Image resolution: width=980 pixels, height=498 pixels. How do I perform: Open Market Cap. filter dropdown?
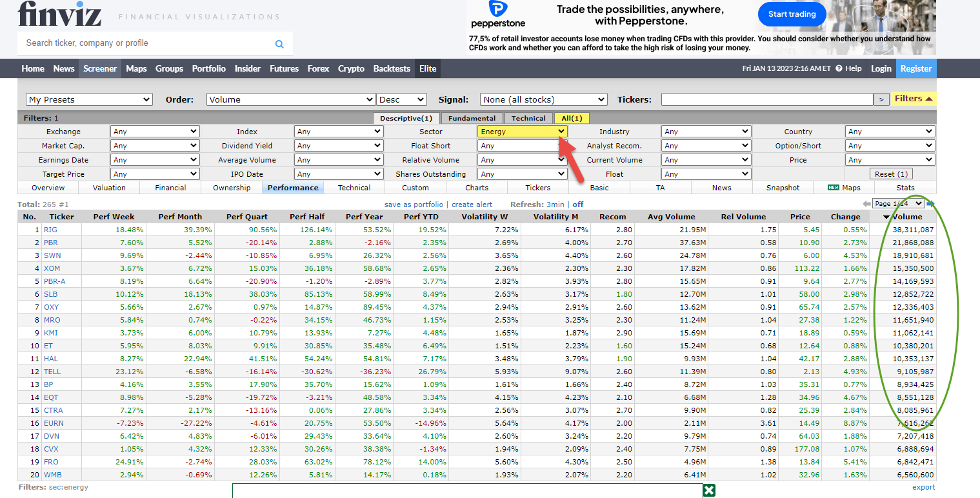pyautogui.click(x=155, y=146)
